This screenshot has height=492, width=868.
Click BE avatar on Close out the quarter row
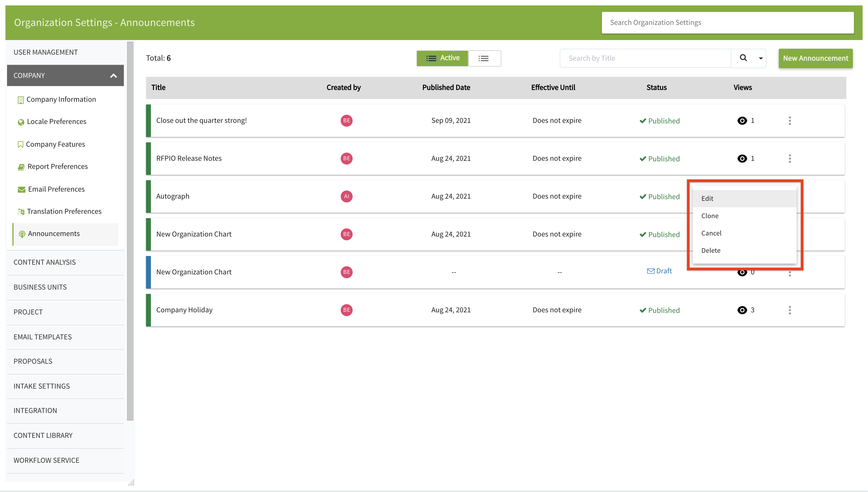[x=346, y=121]
